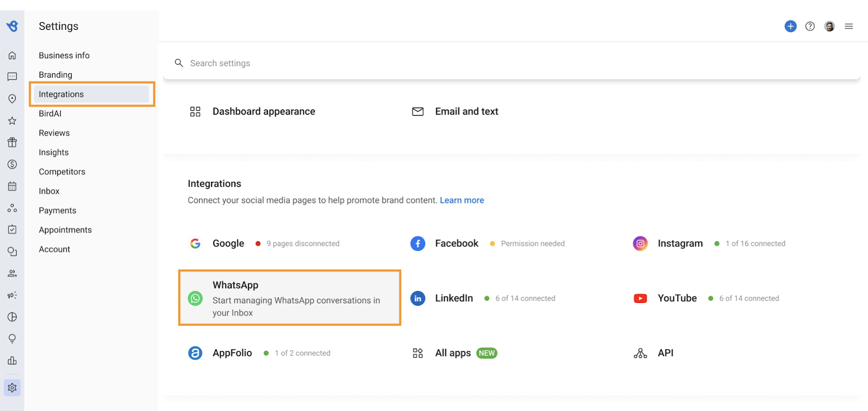
Task: Open the contacts people sidebar icon
Action: [x=12, y=273]
